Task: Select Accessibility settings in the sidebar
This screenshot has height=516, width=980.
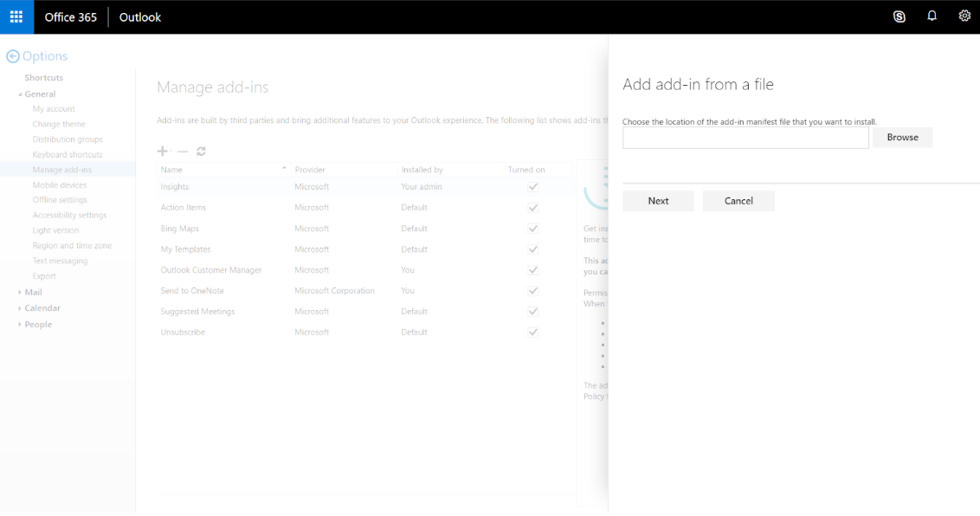Action: click(69, 215)
